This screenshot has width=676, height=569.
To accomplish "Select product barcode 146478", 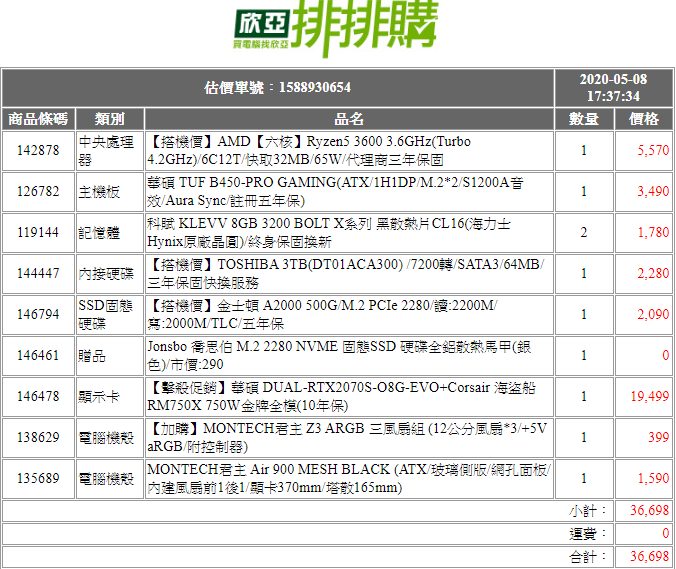I will pos(38,397).
